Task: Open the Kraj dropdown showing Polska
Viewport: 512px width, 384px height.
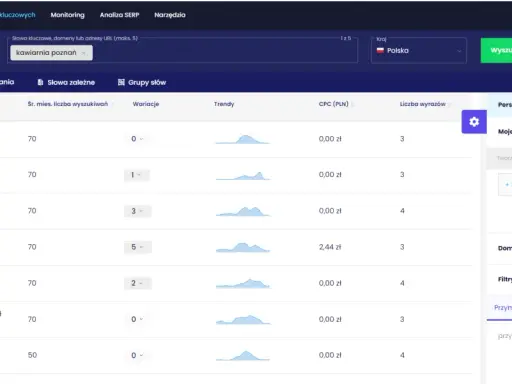Action: pos(419,51)
